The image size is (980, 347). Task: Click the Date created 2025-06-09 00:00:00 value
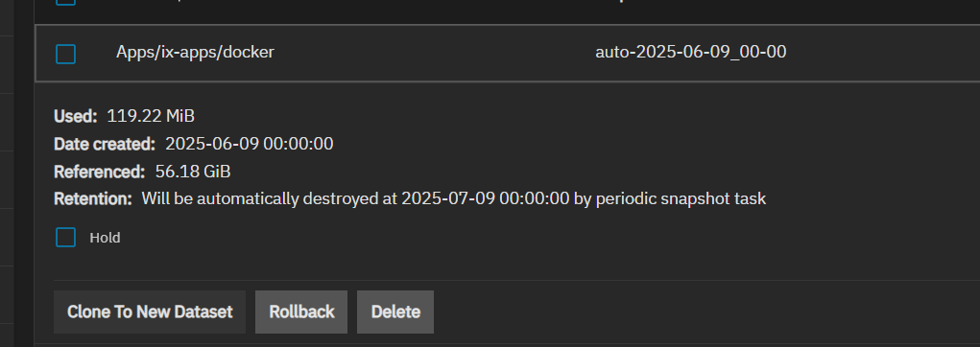click(250, 144)
